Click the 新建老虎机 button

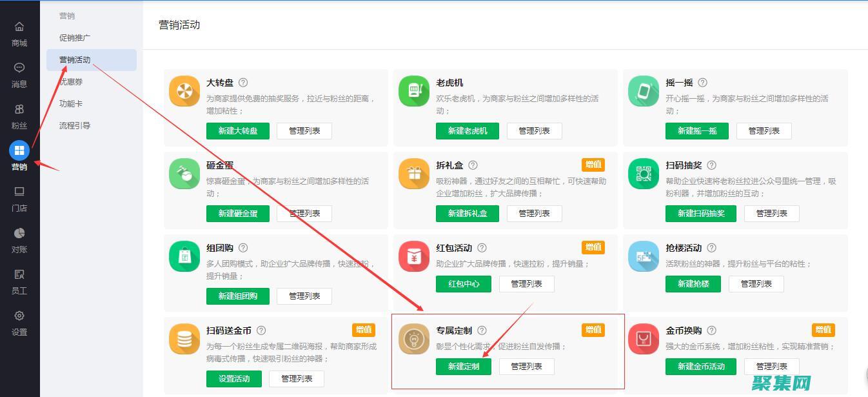[467, 130]
